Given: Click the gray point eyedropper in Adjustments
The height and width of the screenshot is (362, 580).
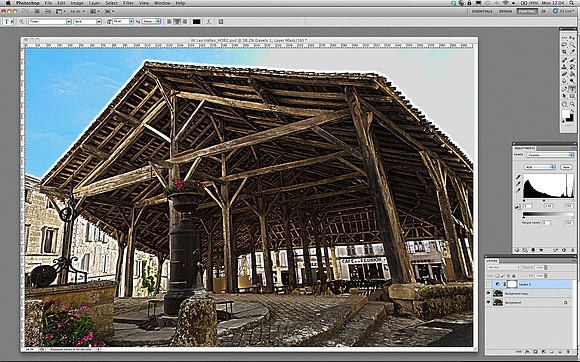Looking at the screenshot, I should [x=518, y=183].
